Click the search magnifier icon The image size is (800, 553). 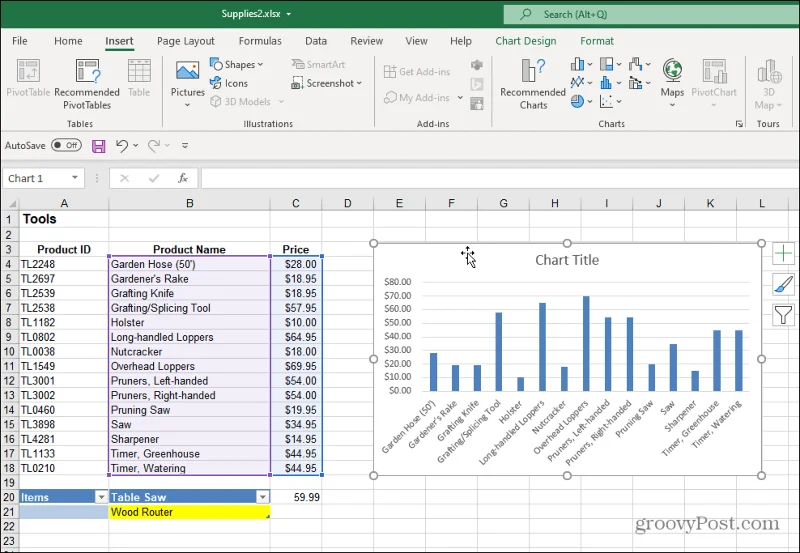[526, 14]
